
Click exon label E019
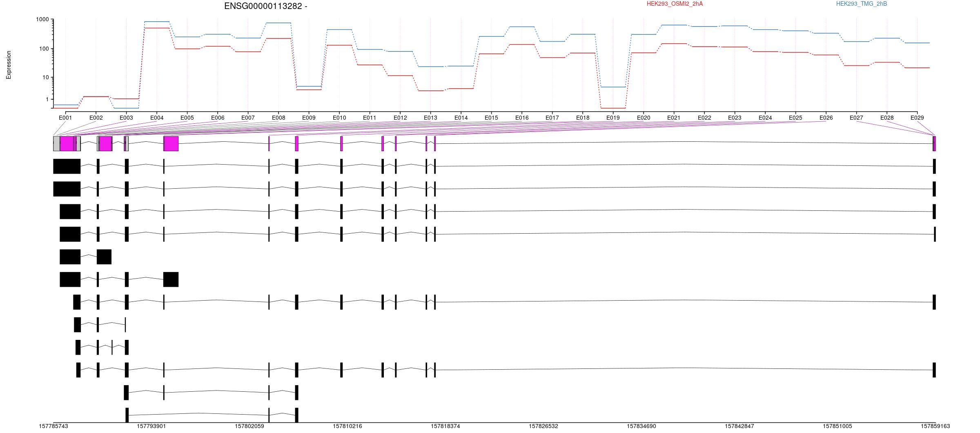pyautogui.click(x=613, y=118)
